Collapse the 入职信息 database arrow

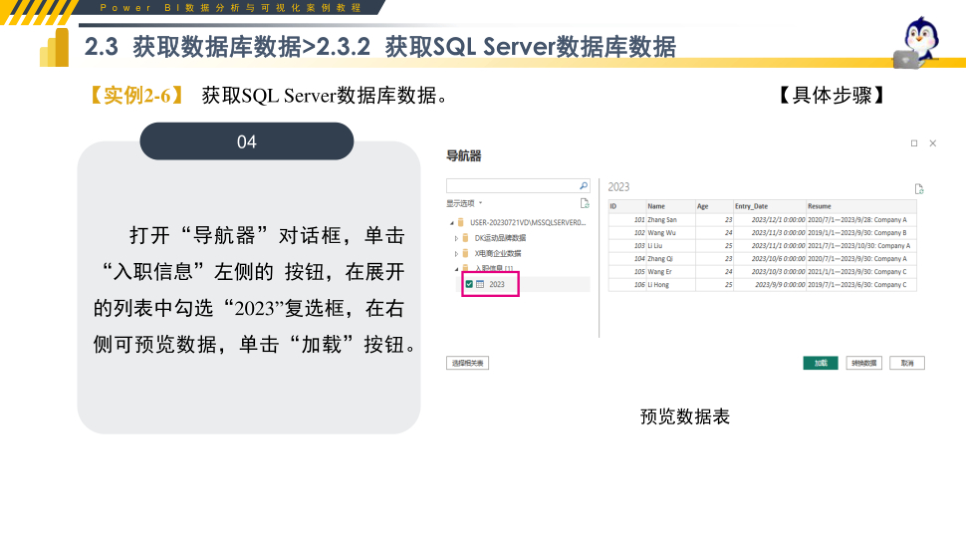point(457,269)
